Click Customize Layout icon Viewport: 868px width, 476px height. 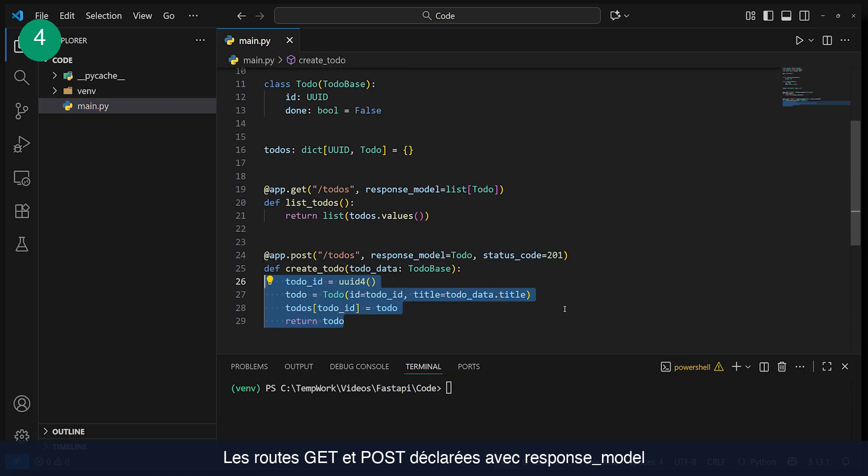[x=750, y=15]
